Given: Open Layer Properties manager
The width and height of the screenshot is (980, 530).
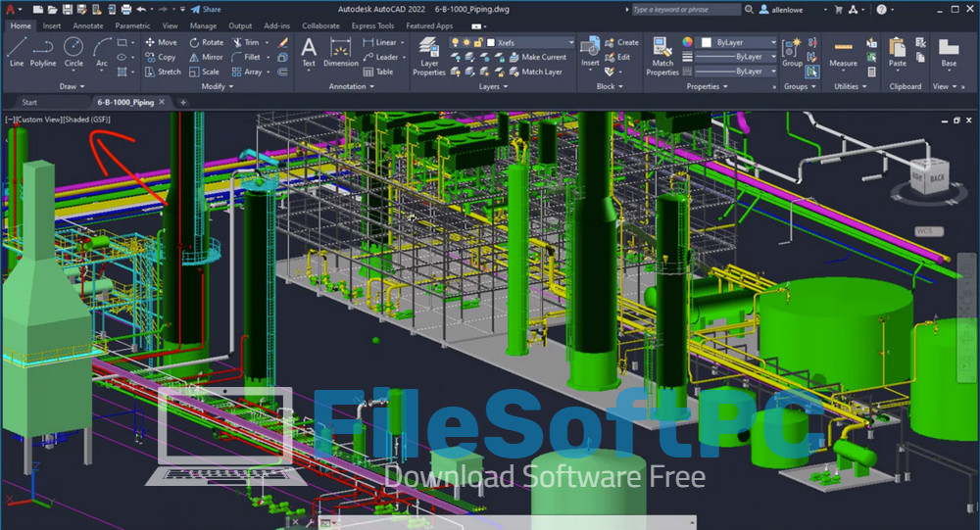Looking at the screenshot, I should click(x=429, y=56).
